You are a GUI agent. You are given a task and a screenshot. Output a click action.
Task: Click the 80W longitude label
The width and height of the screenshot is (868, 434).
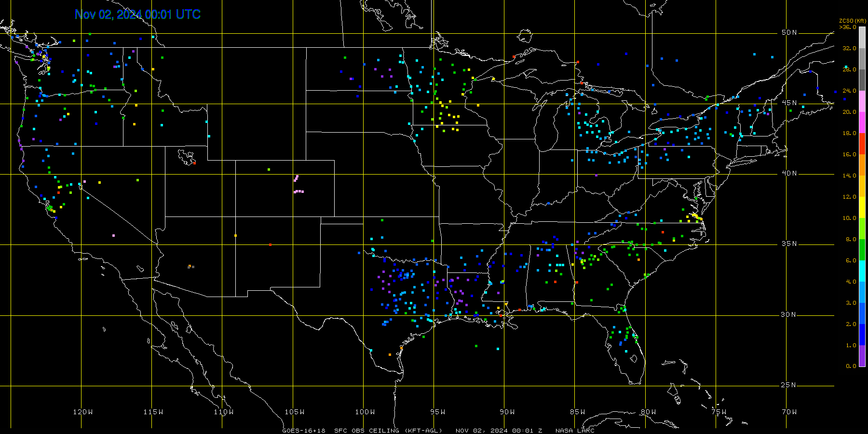[649, 412]
